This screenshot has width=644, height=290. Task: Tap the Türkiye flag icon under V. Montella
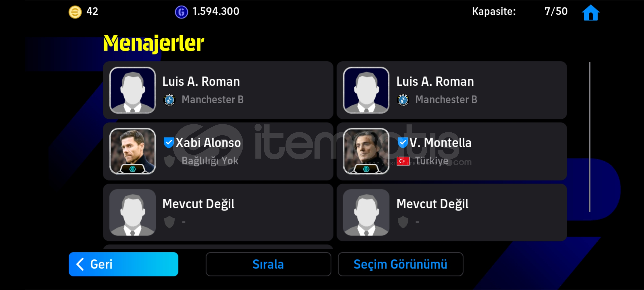pyautogui.click(x=403, y=161)
